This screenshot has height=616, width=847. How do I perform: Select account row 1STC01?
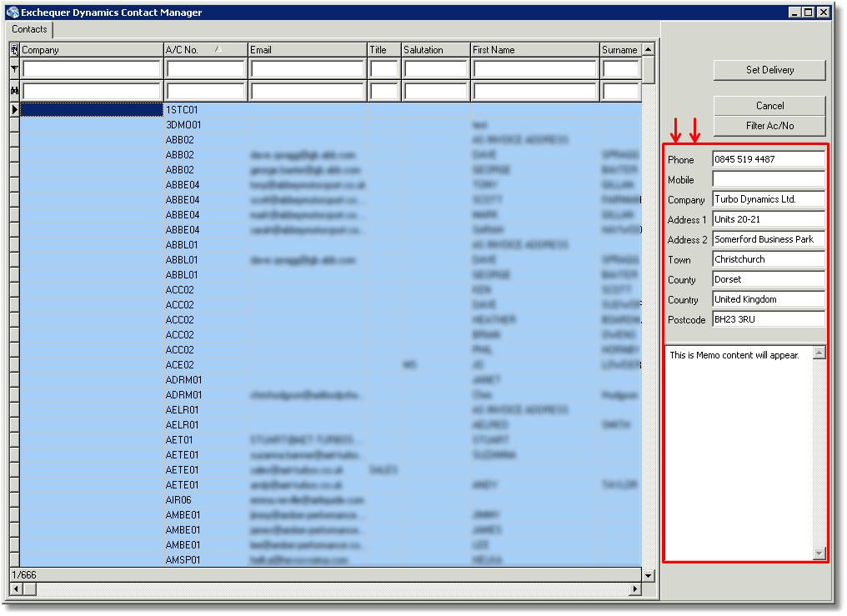(x=331, y=109)
